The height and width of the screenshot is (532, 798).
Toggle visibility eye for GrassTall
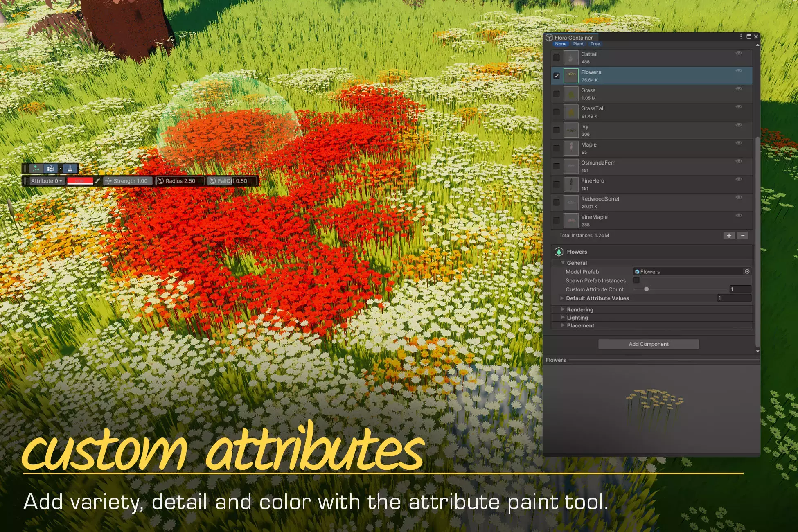click(x=739, y=107)
